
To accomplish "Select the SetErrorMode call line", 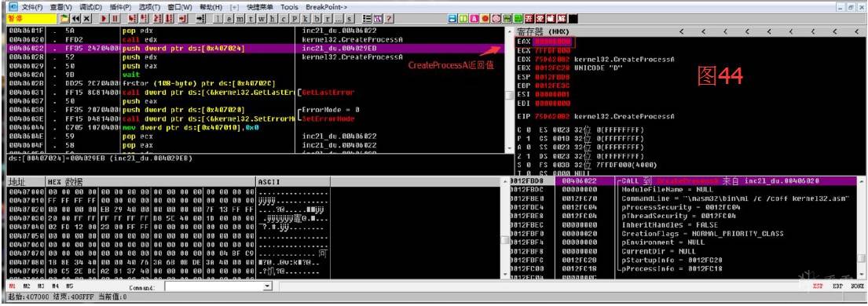I will [x=256, y=119].
